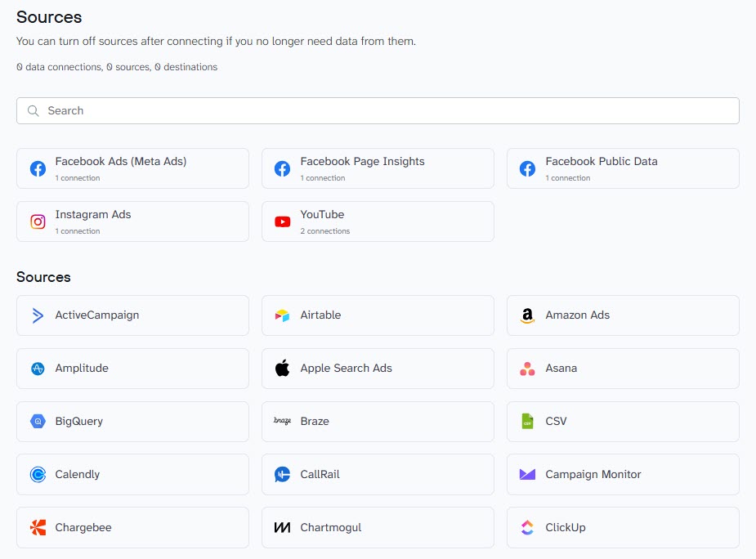Click the Facebook Page Insights logo icon
The width and height of the screenshot is (756, 559).
click(283, 168)
